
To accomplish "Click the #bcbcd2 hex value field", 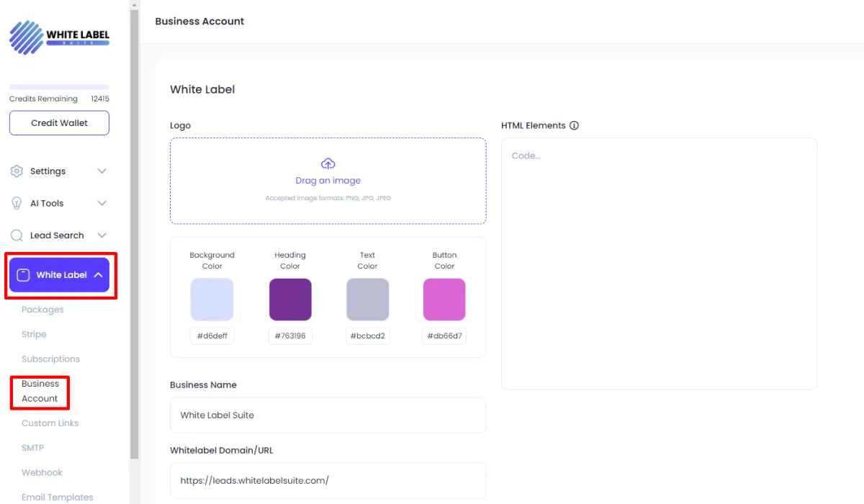I will click(x=367, y=336).
